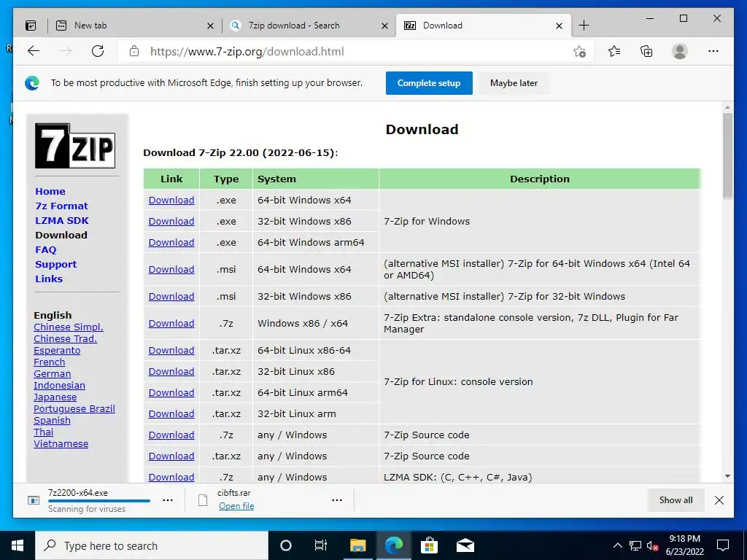The height and width of the screenshot is (560, 747).
Task: Open Task View on taskbar
Action: click(321, 545)
